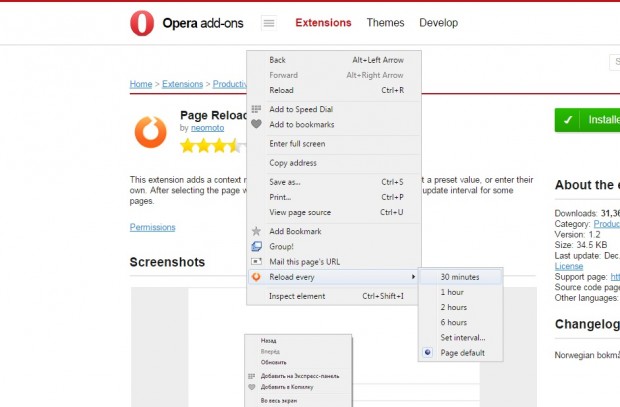Select Add to bookmarks menu entry
This screenshot has height=407, width=620.
point(334,125)
